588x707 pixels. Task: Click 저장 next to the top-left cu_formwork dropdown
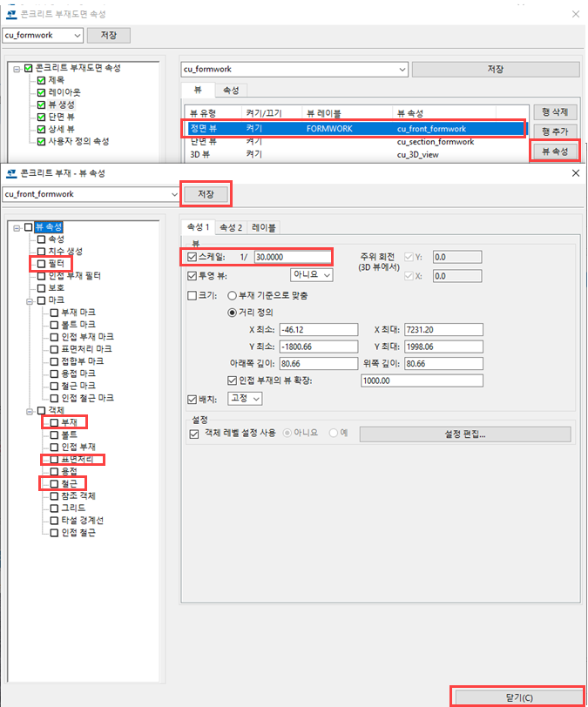pos(109,35)
